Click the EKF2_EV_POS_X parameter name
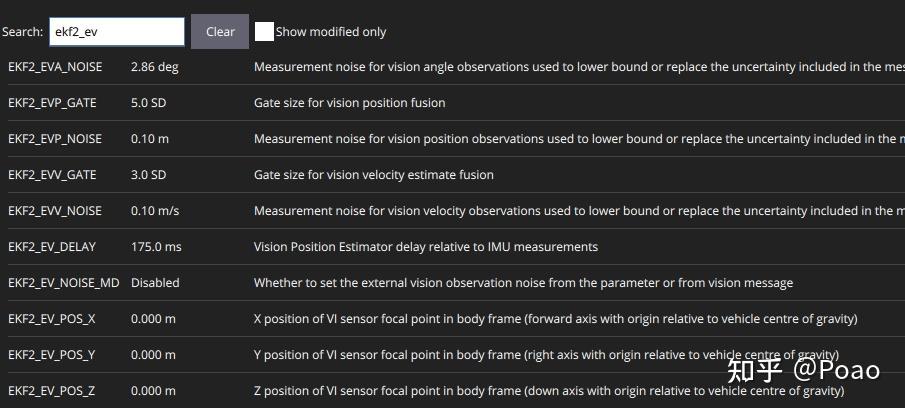 coord(52,319)
